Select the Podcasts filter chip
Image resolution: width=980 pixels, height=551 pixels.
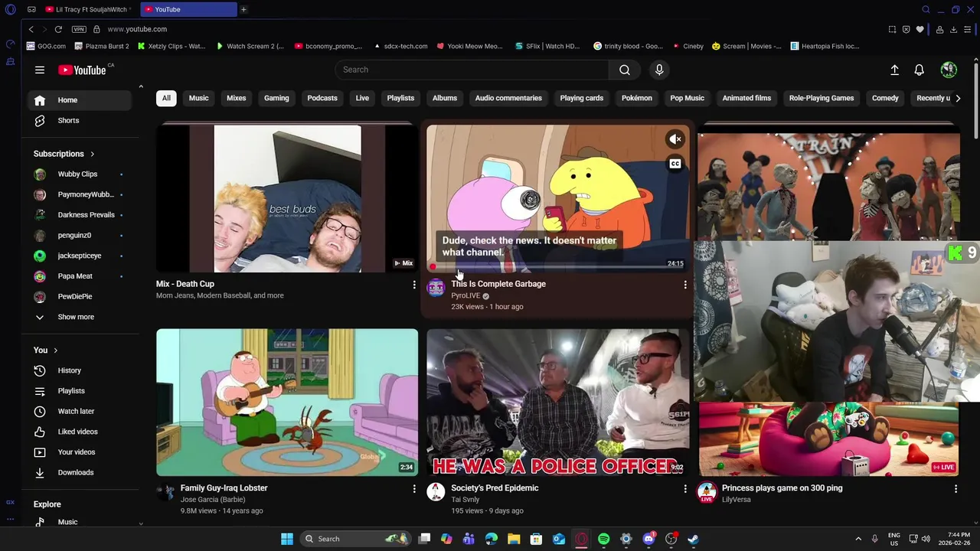click(x=322, y=98)
